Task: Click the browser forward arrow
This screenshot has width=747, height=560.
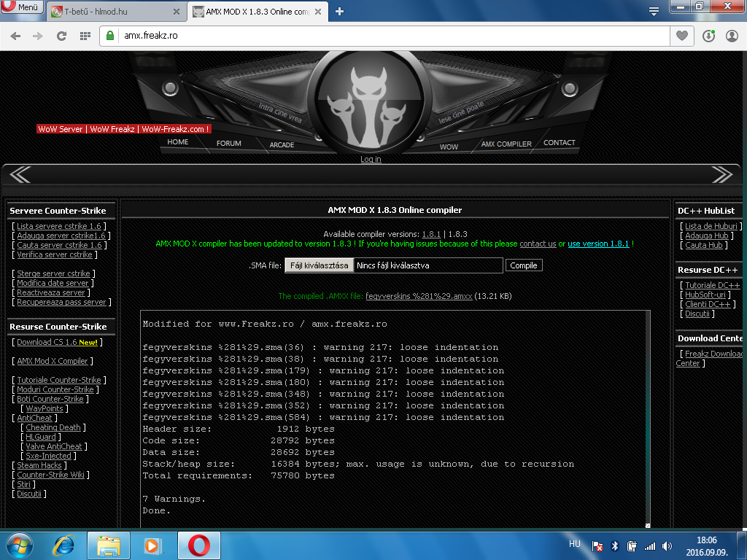Action: pyautogui.click(x=38, y=36)
